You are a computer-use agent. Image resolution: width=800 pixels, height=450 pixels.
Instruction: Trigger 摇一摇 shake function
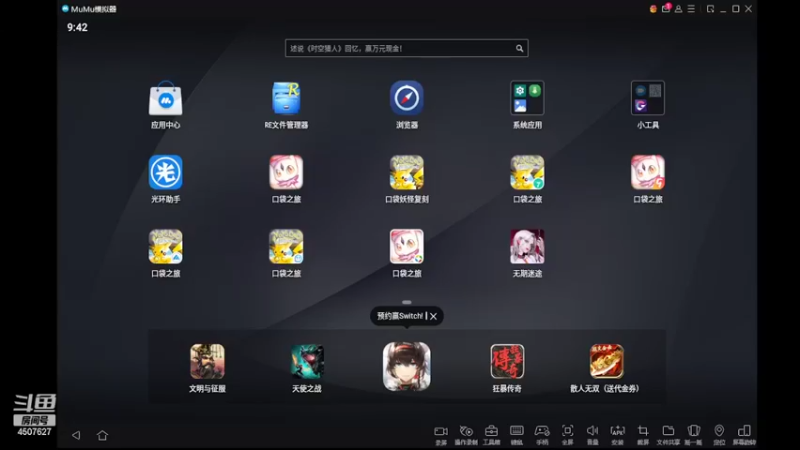coord(693,435)
